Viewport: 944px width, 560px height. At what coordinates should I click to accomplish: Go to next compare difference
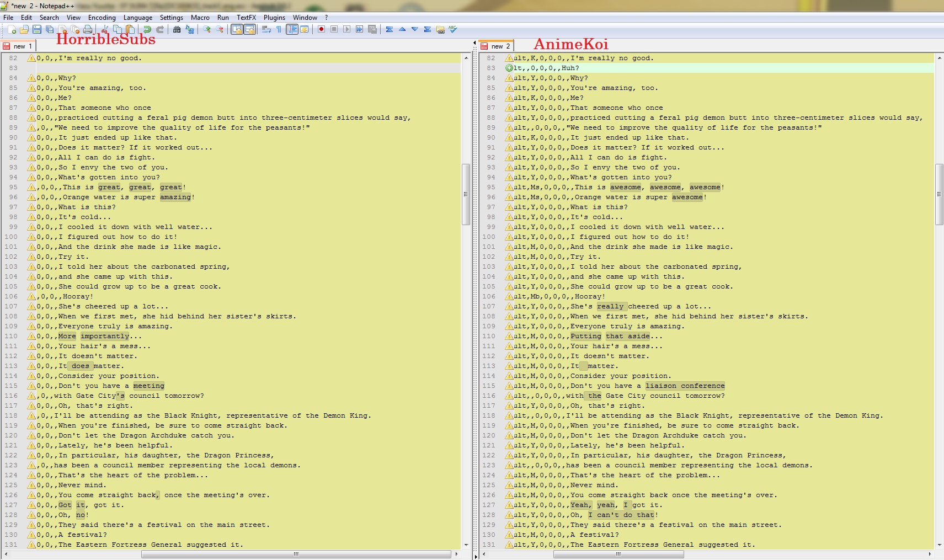click(x=414, y=29)
